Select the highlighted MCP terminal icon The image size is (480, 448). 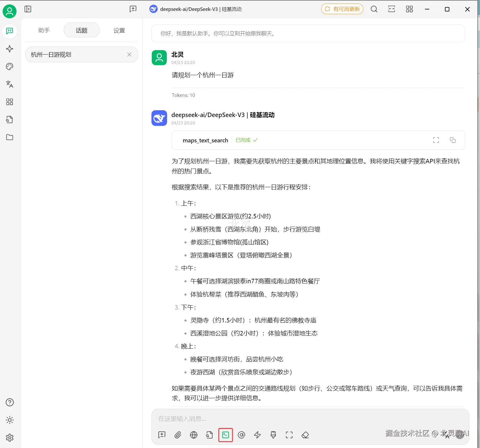pos(225,435)
